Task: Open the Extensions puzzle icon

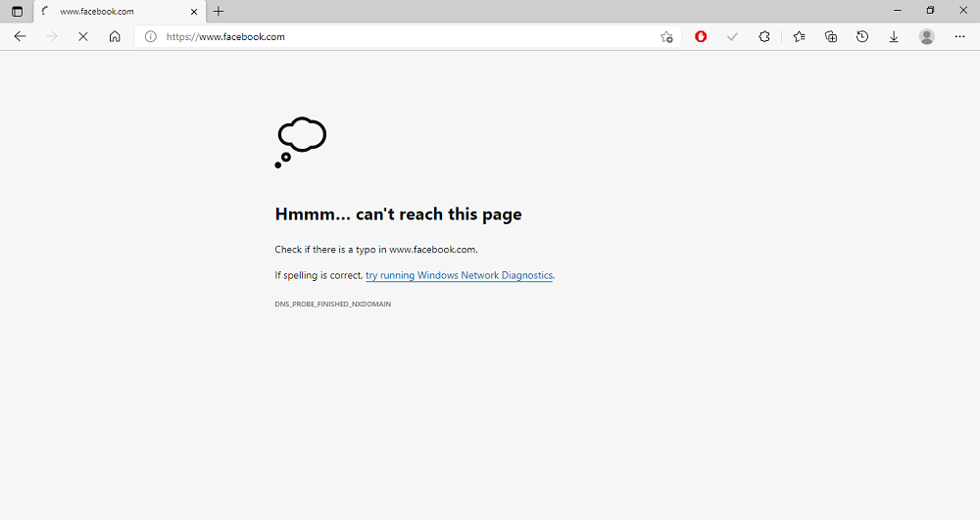Action: [x=763, y=37]
